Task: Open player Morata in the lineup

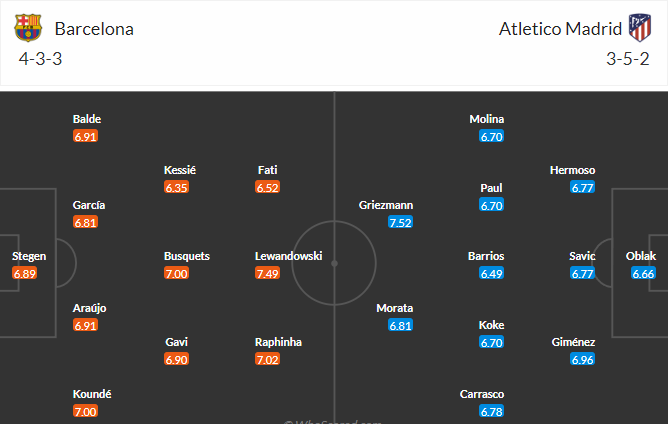Action: click(394, 308)
